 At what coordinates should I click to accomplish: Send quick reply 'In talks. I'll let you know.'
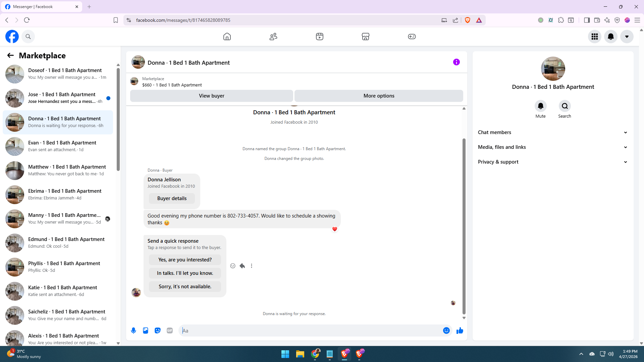[x=185, y=273]
